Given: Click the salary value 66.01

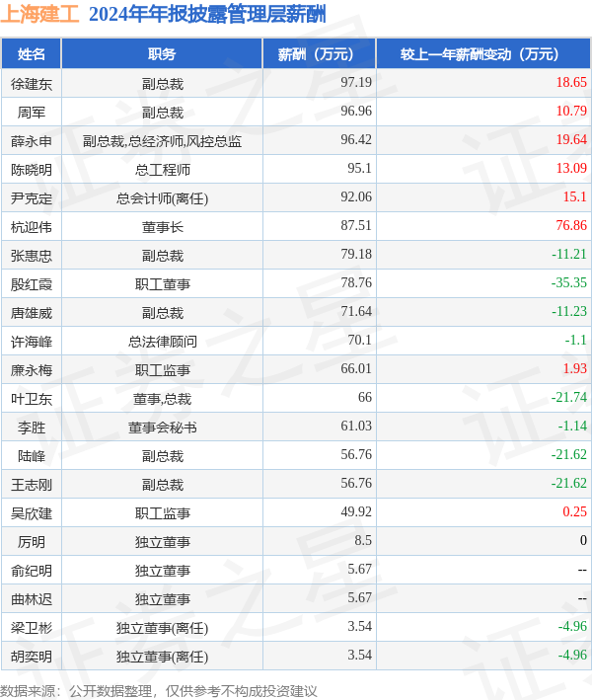Looking at the screenshot, I should click(x=356, y=368).
